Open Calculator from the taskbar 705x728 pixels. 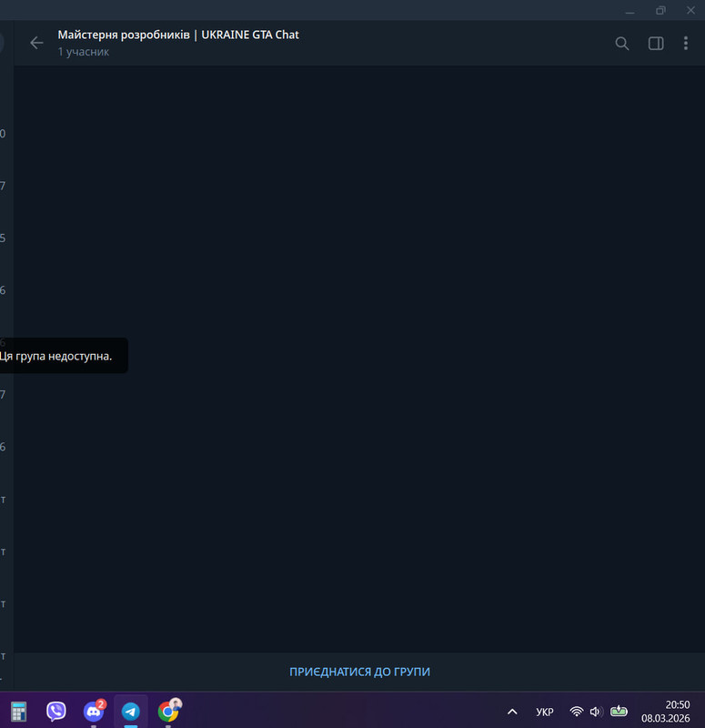[19, 712]
